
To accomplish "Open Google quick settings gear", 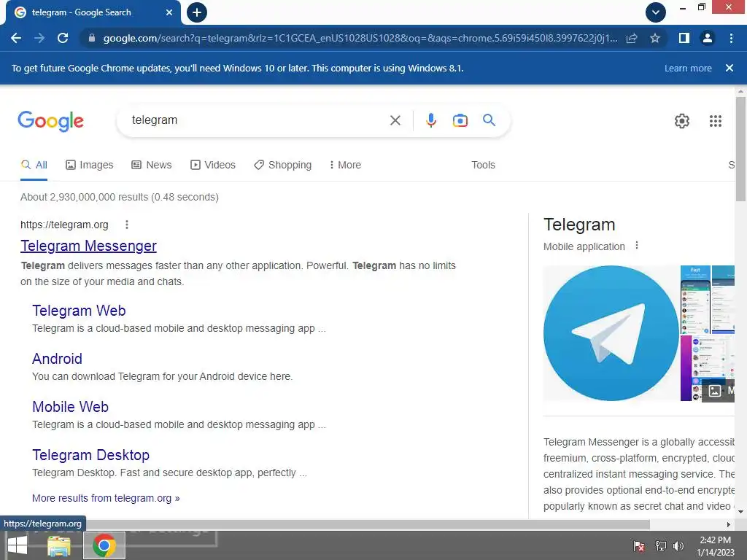I will tap(682, 121).
